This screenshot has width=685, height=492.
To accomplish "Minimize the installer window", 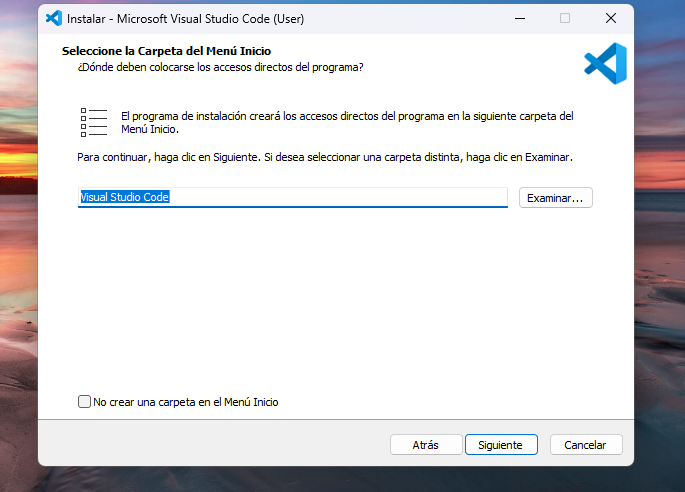I will coord(519,18).
